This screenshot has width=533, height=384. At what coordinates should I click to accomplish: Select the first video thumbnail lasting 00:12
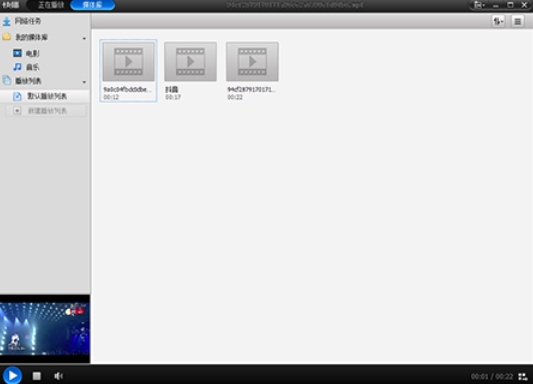(x=128, y=71)
